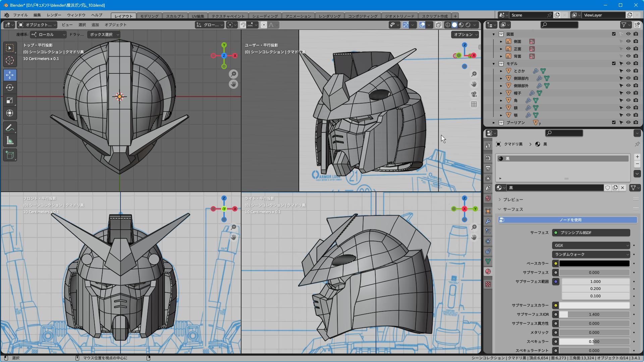Image resolution: width=644 pixels, height=362 pixels.
Task: Select the Scale tool
Action: pyautogui.click(x=10, y=101)
